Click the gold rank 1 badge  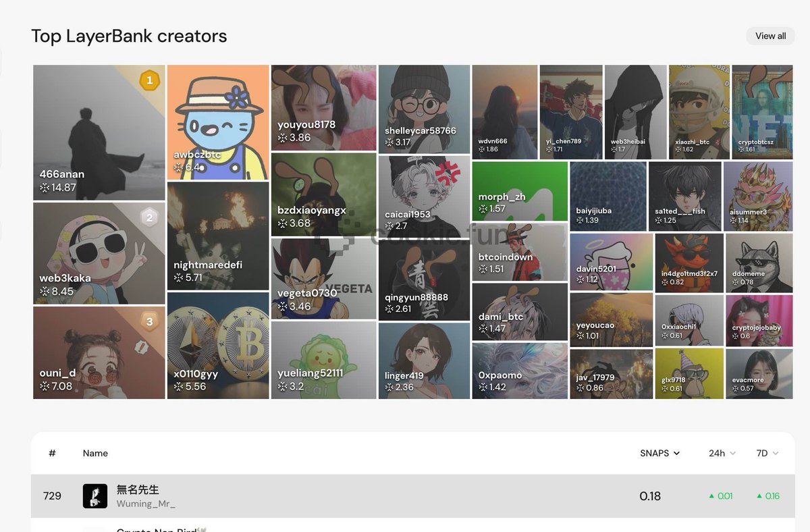coord(149,81)
